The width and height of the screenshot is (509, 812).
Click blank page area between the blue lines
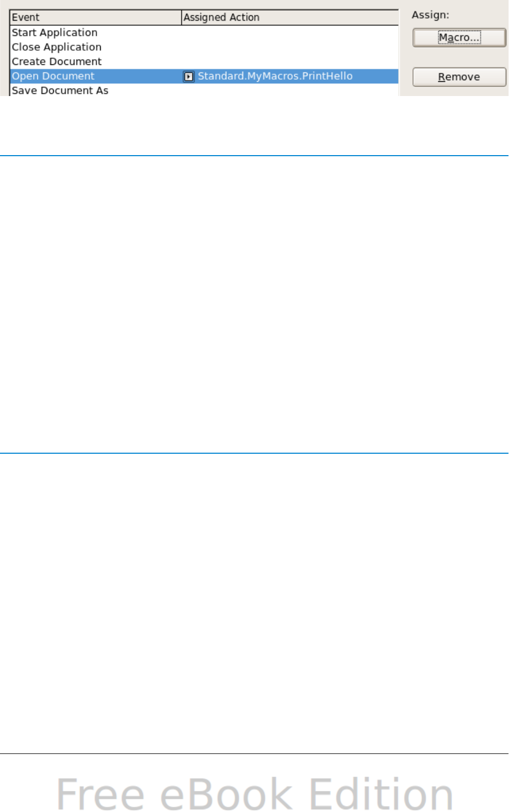point(254,304)
